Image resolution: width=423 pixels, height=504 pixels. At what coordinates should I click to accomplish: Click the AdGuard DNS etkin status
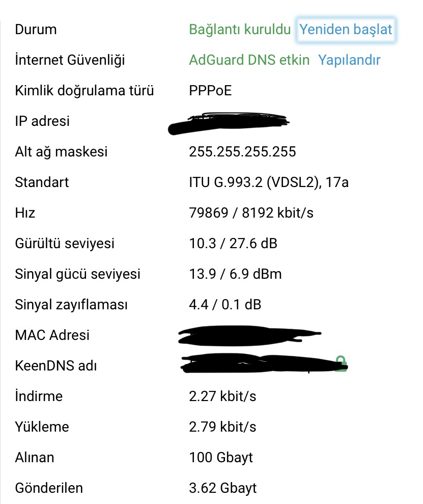[x=249, y=60]
